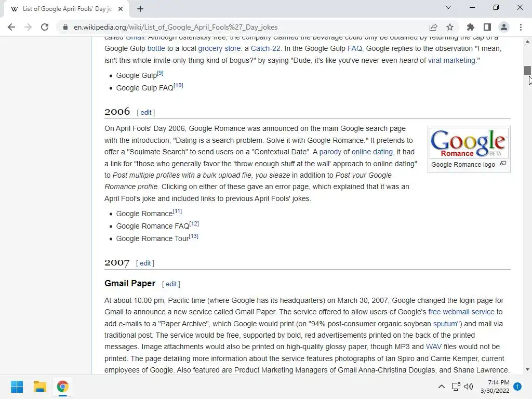532x399 pixels.
Task: Edit the 2007 section
Action: [x=145, y=263]
